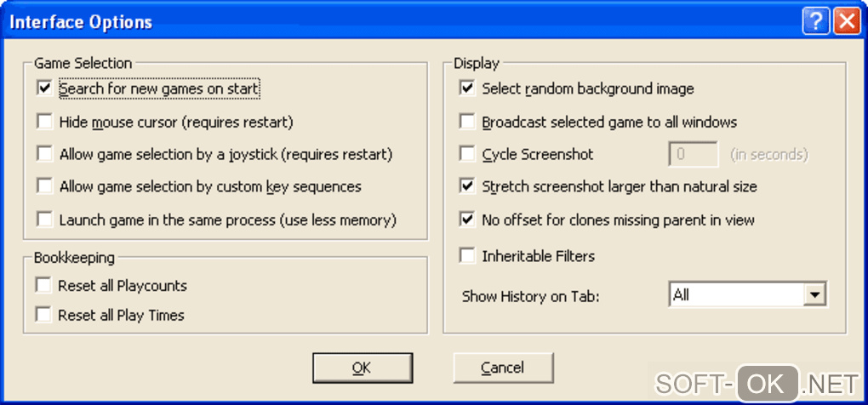Open the Show History on Tab dropdown
This screenshot has width=868, height=405.
pyautogui.click(x=816, y=295)
